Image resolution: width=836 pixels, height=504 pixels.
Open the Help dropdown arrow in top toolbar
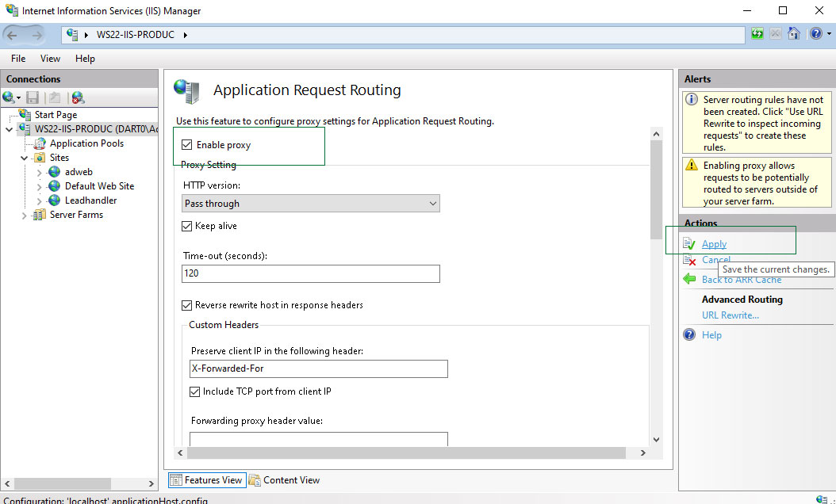pyautogui.click(x=829, y=34)
